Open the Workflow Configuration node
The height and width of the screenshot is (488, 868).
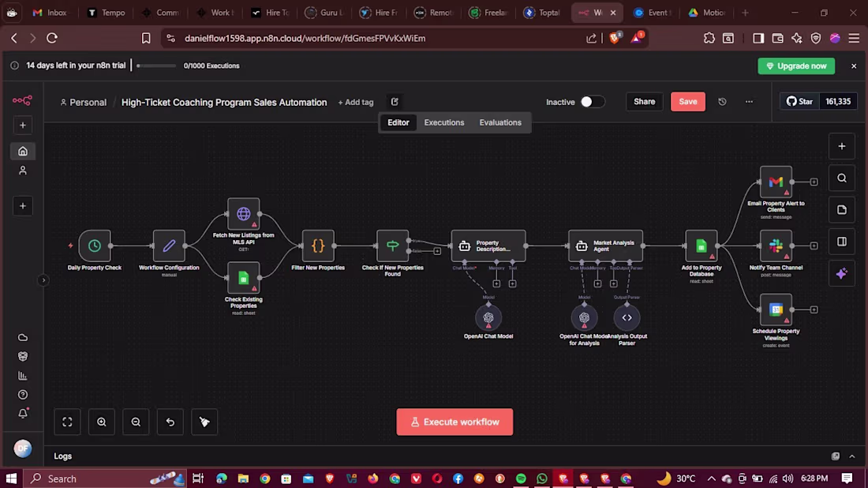coord(169,246)
